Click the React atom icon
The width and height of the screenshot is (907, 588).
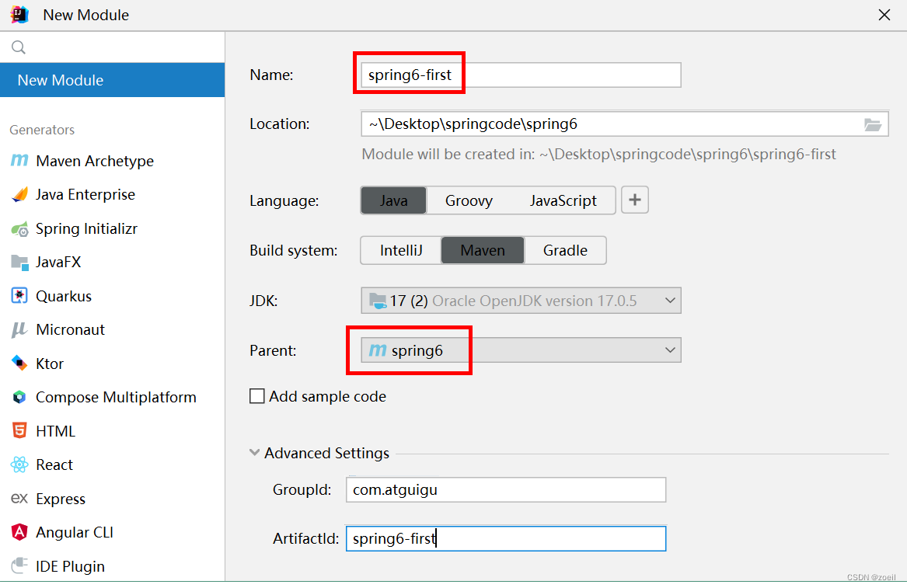coord(19,464)
